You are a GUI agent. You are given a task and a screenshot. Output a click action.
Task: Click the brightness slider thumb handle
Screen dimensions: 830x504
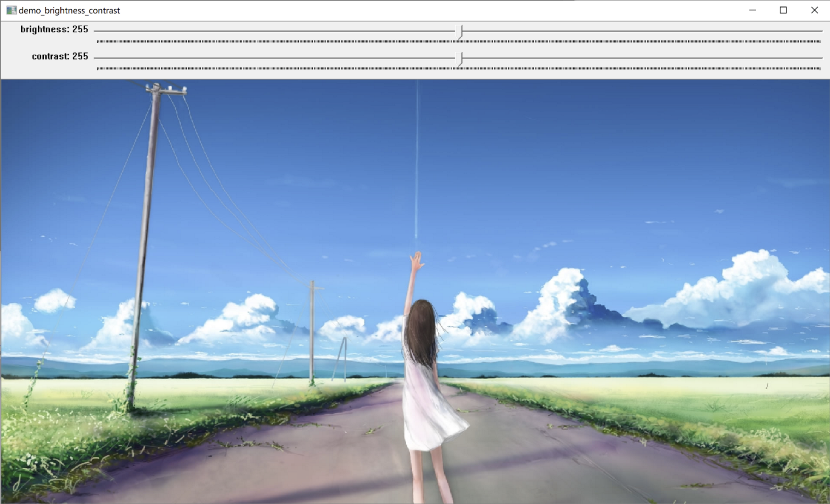click(459, 31)
